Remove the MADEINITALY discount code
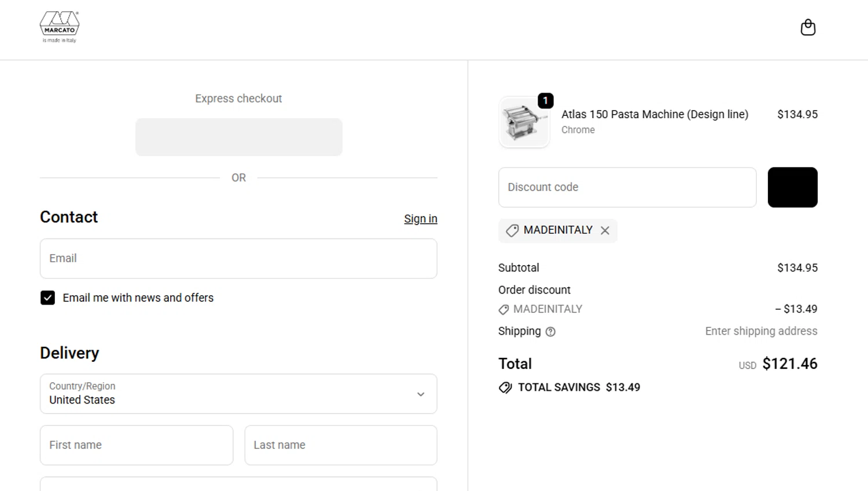 (605, 230)
